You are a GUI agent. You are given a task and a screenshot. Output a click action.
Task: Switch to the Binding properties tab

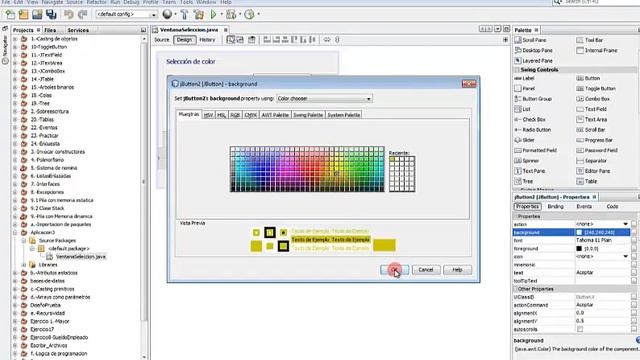555,207
